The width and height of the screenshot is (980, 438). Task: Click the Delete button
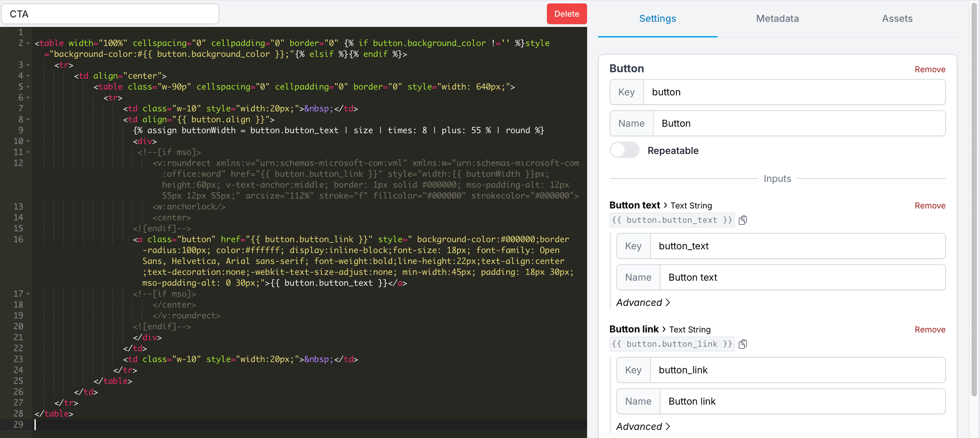pyautogui.click(x=567, y=14)
